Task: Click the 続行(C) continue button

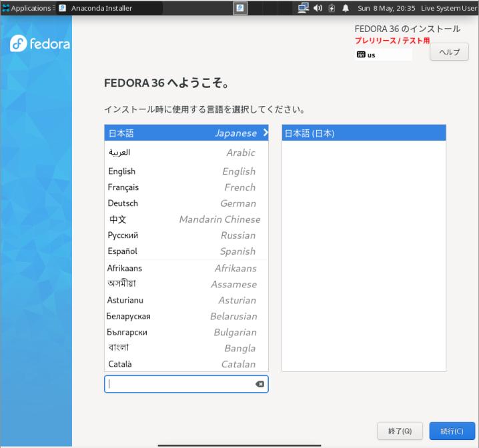Action: click(x=452, y=431)
